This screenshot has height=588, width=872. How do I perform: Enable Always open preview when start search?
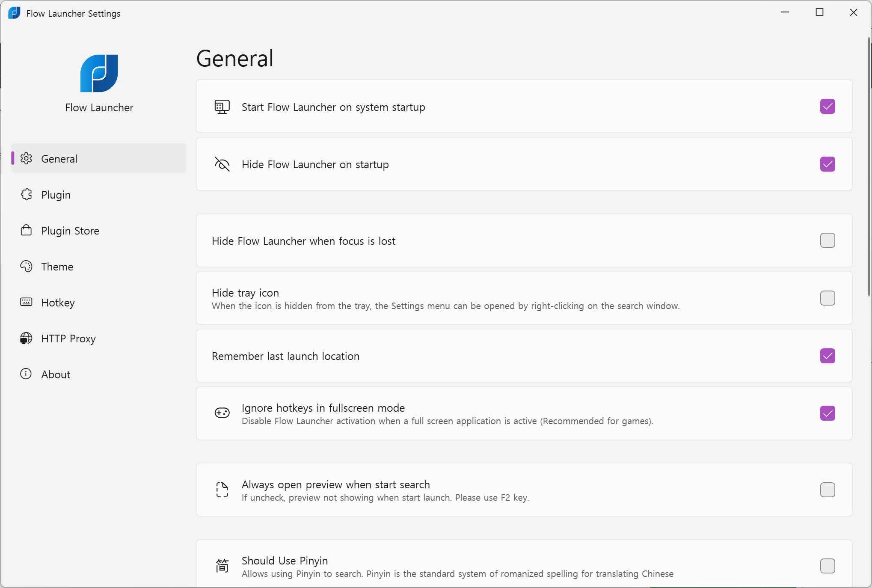[827, 490]
